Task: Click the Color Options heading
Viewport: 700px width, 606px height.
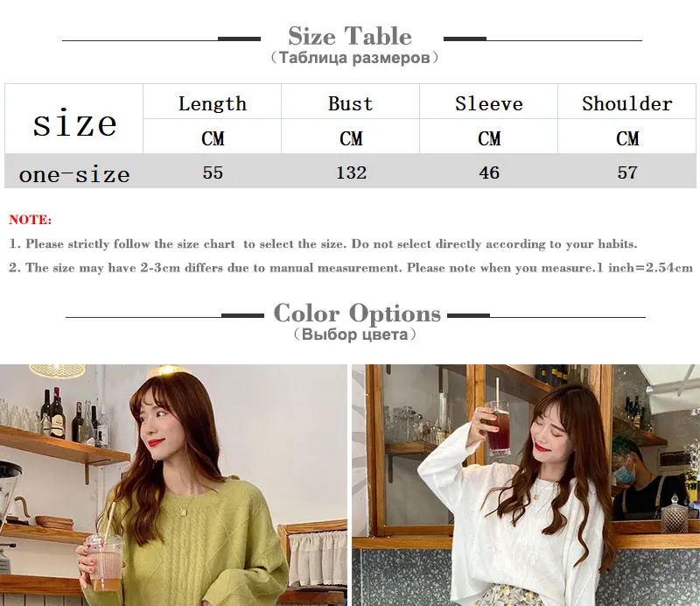Action: click(357, 314)
